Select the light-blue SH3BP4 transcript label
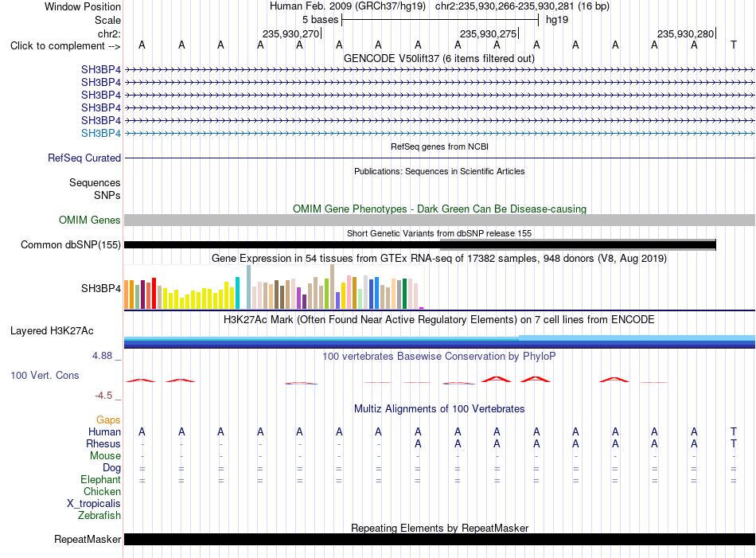The width and height of the screenshot is (756, 558). 101,133
